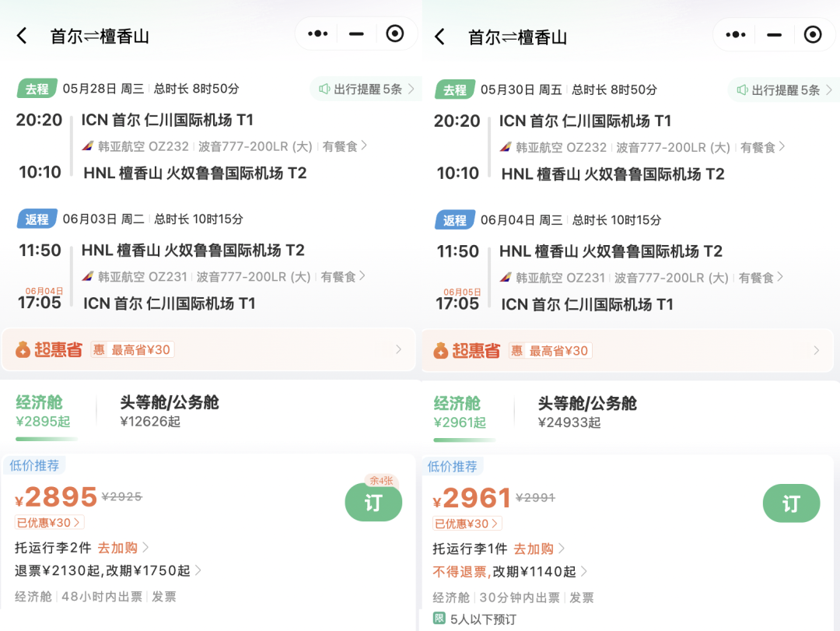This screenshot has width=840, height=631.
Task: Tap 经济舱 | 30分钟内出票 | 发票 line
Action: [x=513, y=598]
